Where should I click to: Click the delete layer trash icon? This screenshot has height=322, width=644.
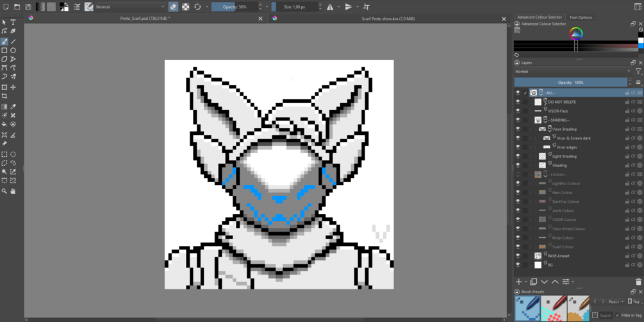click(638, 282)
